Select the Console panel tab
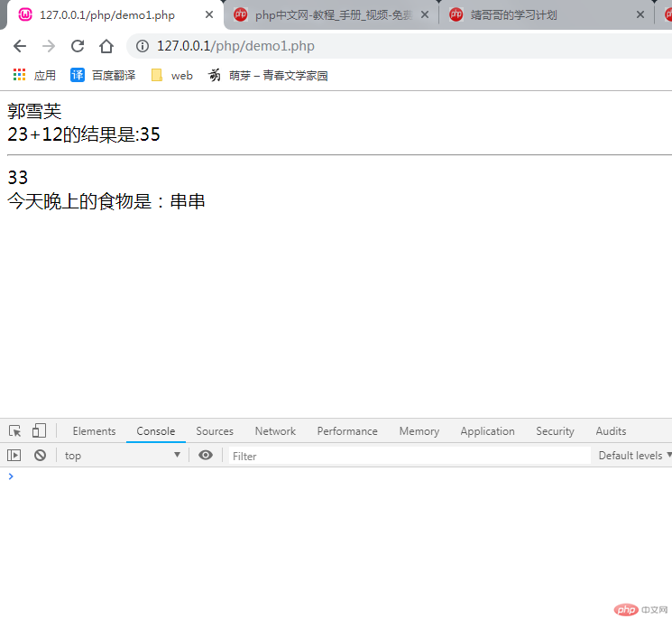The height and width of the screenshot is (619, 672). tap(156, 431)
